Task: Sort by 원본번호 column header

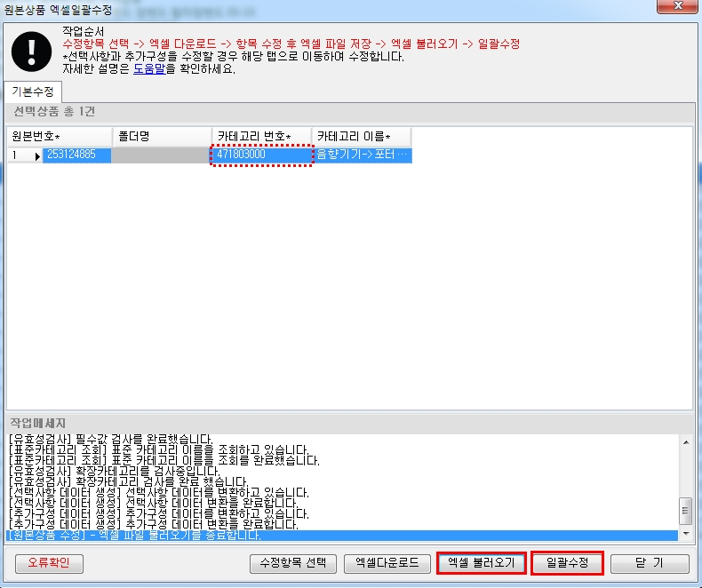Action: click(60, 136)
